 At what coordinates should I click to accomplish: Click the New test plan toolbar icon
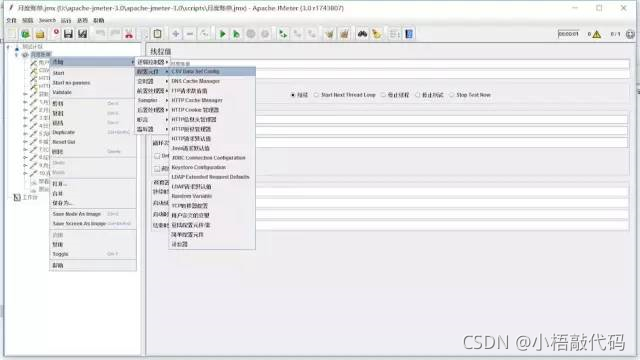point(12,34)
